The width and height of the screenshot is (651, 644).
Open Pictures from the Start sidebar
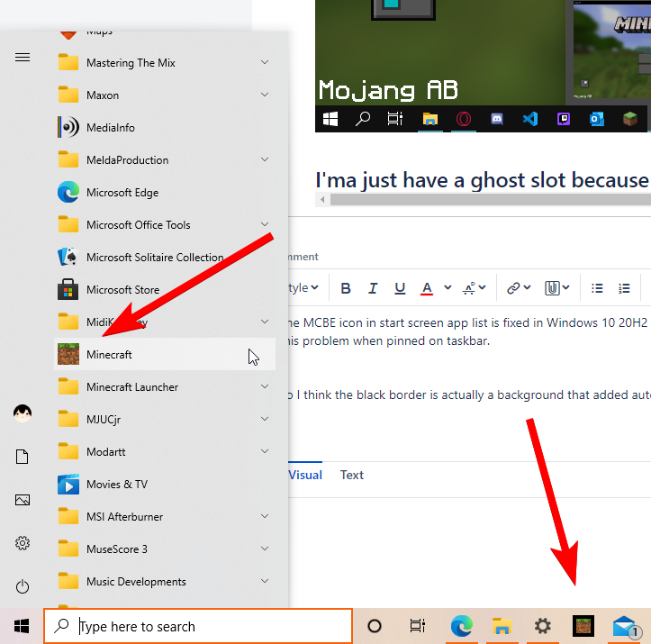point(23,500)
